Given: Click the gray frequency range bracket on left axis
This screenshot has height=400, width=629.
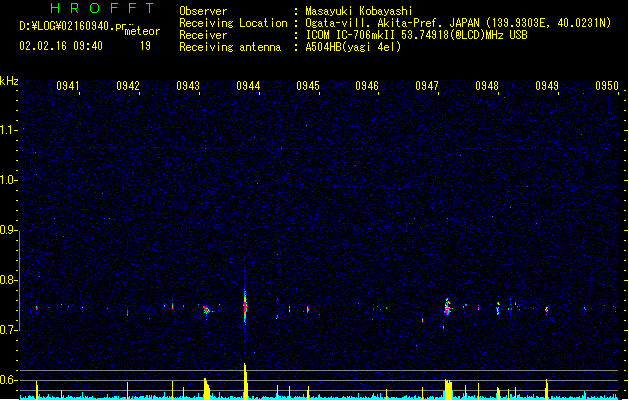Looking at the screenshot, I should coord(20,280).
